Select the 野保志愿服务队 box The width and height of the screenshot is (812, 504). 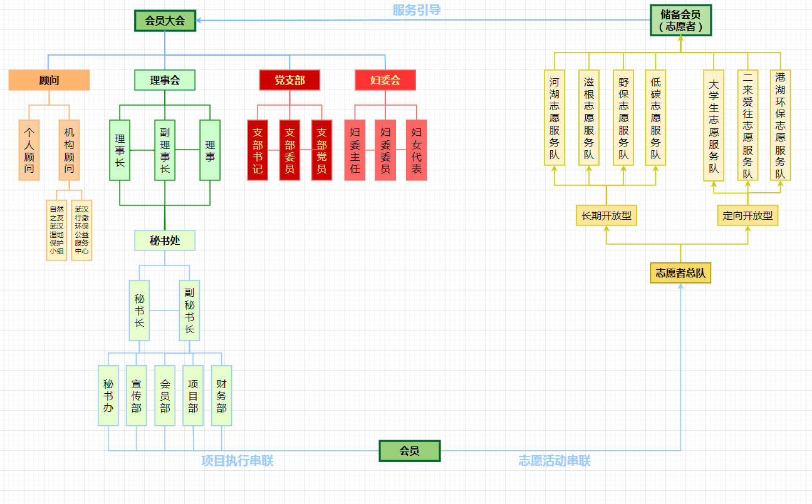[623, 118]
